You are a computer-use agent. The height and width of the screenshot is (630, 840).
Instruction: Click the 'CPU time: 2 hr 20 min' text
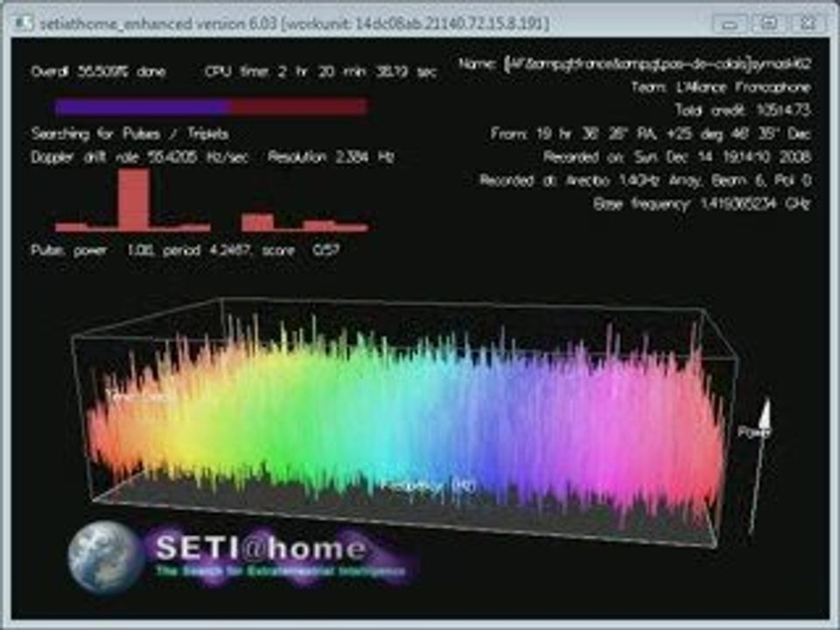point(321,72)
